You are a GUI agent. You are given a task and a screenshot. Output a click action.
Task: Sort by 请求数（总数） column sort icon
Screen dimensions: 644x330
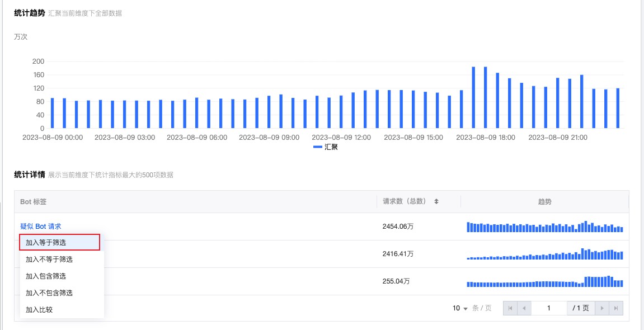[436, 201]
